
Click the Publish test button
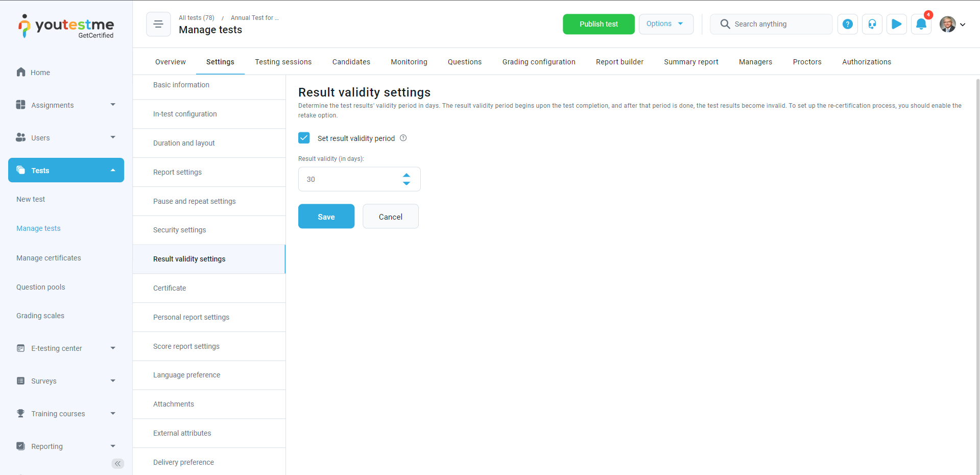tap(598, 24)
